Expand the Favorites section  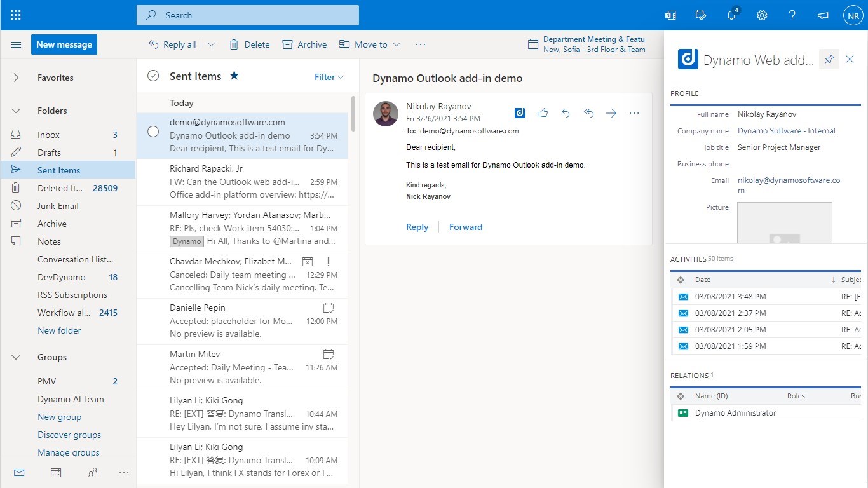pyautogui.click(x=16, y=78)
